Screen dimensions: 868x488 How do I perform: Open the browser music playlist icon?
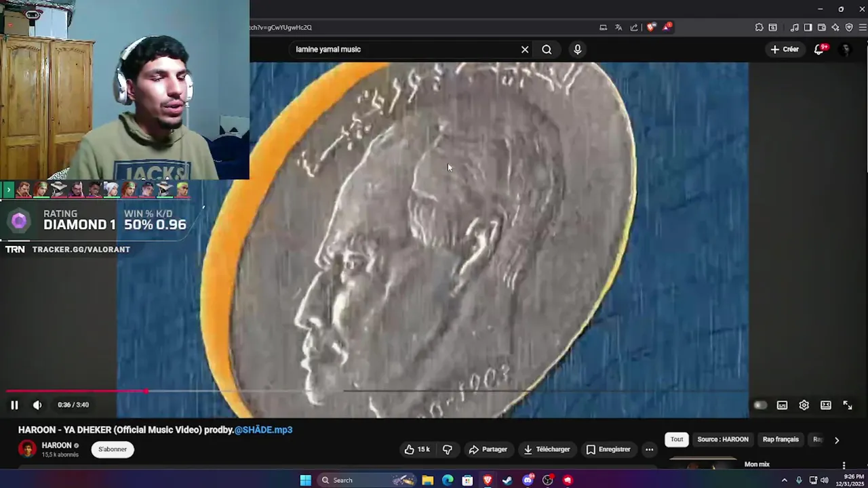pos(794,28)
